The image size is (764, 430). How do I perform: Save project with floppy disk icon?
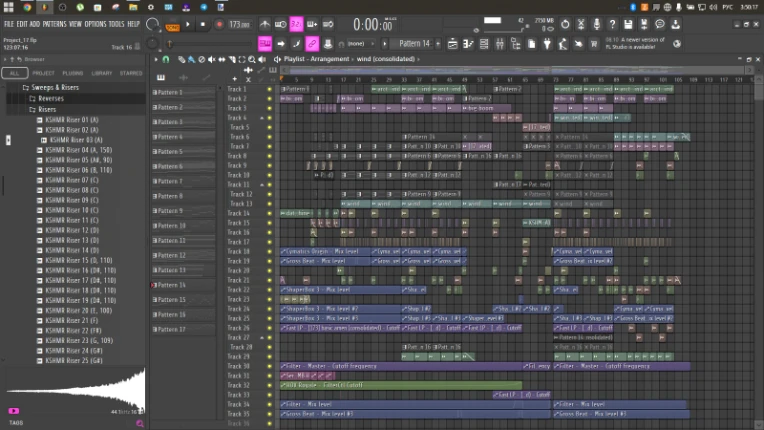click(628, 24)
